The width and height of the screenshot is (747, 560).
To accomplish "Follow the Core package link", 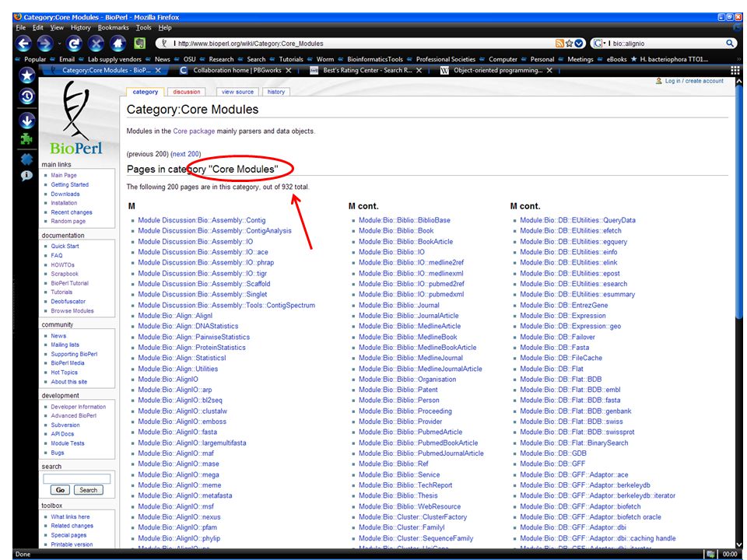I will pos(194,131).
